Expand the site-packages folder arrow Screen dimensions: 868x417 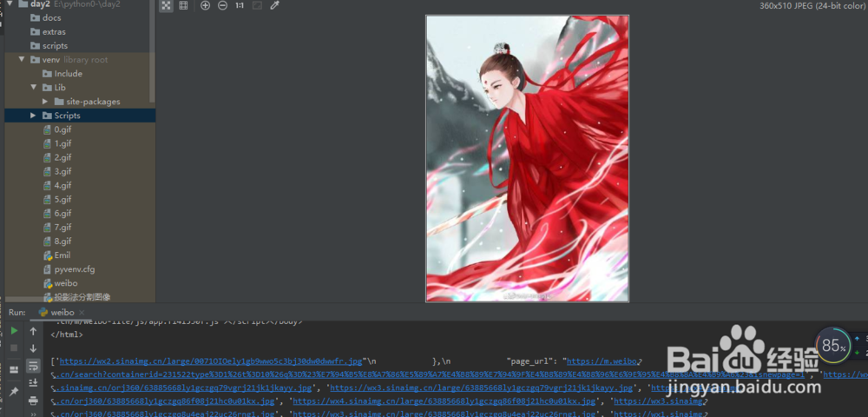pyautogui.click(x=45, y=102)
